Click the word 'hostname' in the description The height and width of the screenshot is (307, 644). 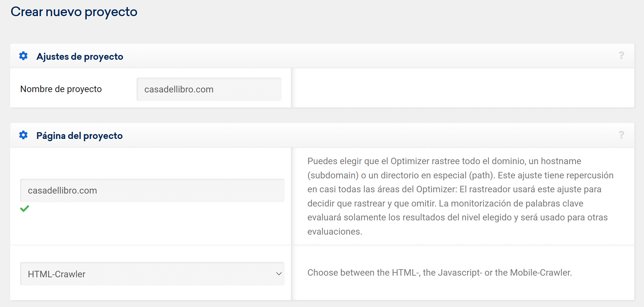[x=561, y=161]
